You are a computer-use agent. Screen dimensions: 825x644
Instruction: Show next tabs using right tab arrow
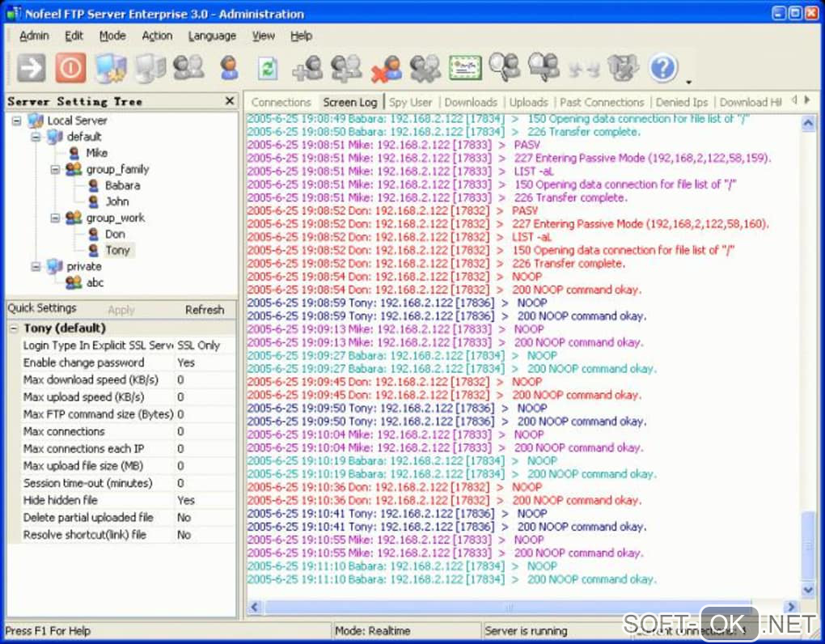pos(807,100)
